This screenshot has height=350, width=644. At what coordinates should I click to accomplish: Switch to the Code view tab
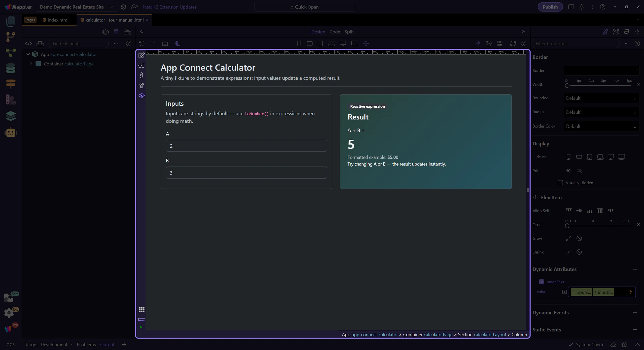coord(334,32)
